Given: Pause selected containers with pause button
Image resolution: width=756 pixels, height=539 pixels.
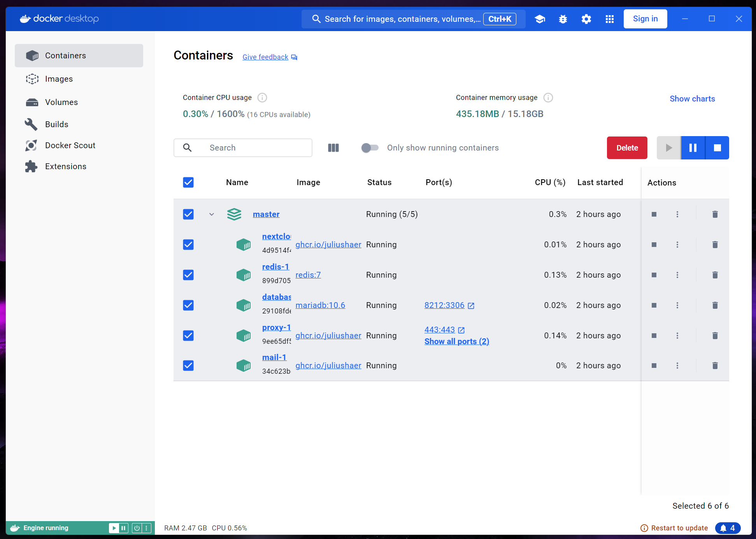Looking at the screenshot, I should coord(693,148).
